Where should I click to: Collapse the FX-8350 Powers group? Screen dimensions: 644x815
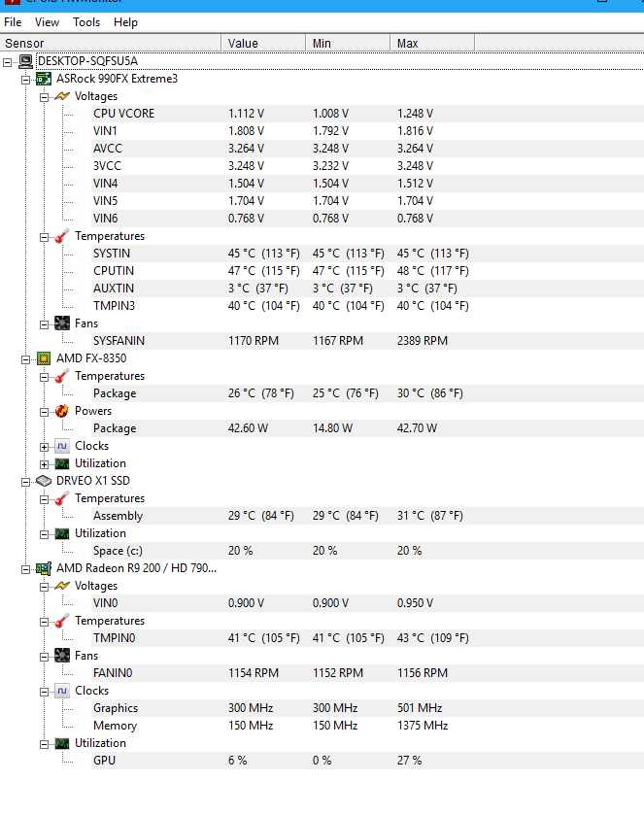44,412
